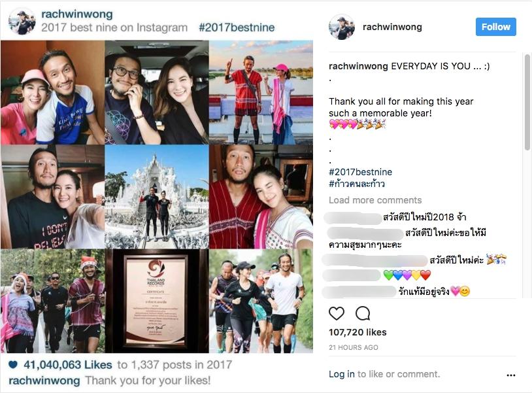
Task: Click the blue heart beside 41,040,063 Likes
Action: click(x=13, y=365)
